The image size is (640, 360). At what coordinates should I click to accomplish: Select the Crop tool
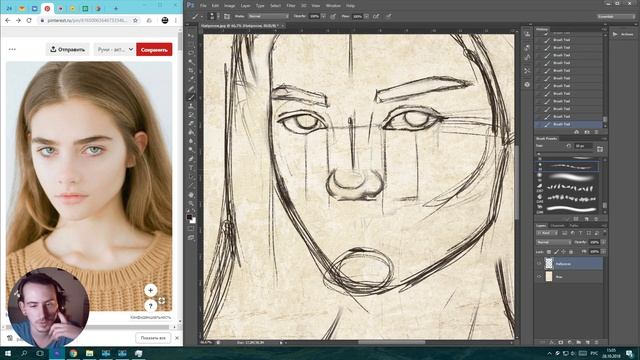tap(191, 71)
